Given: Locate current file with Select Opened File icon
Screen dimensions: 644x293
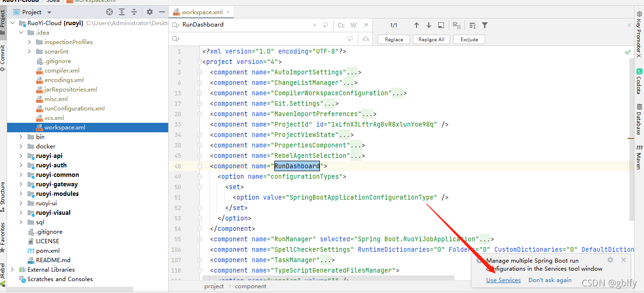Looking at the screenshot, I should pos(109,12).
